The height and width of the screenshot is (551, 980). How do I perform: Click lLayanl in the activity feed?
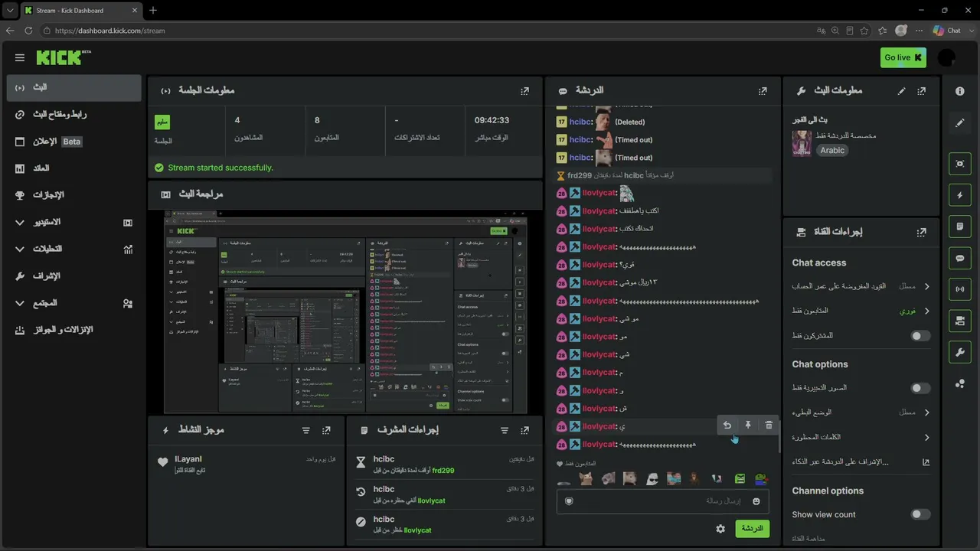[188, 459]
